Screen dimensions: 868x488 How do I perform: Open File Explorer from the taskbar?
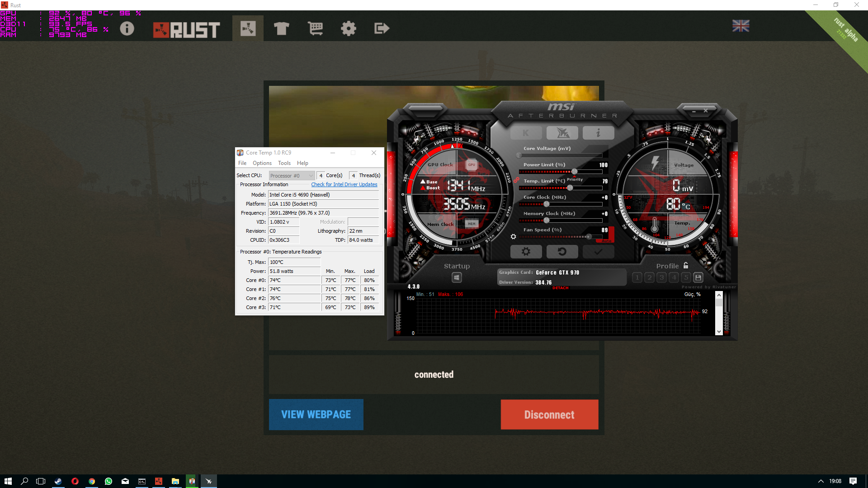(175, 481)
